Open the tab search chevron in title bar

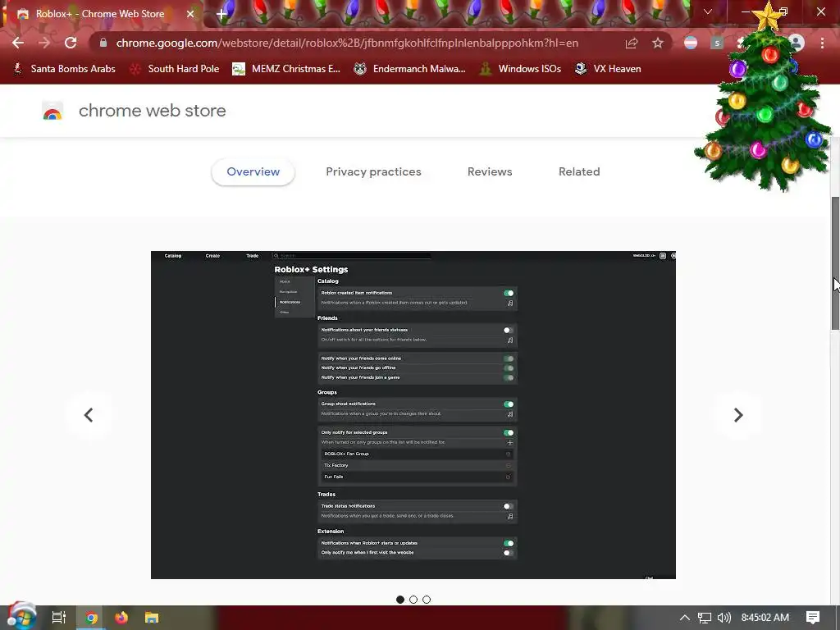pos(708,11)
